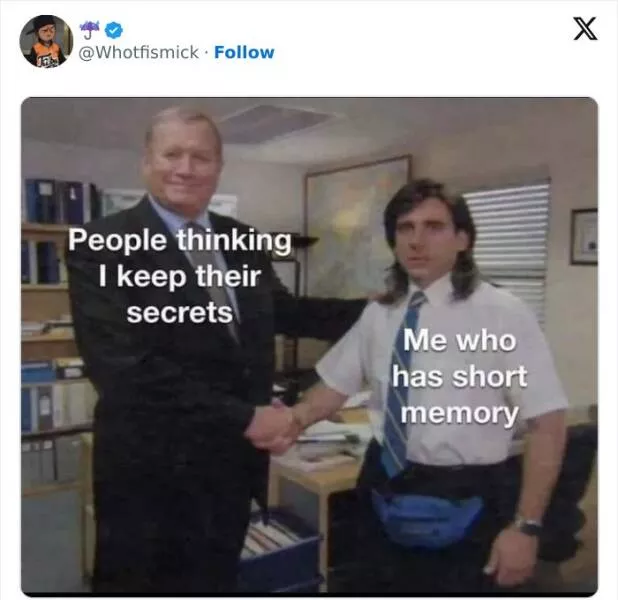
Task: Click the 'People thinking I keep their secrets' caption
Action: 180,276
